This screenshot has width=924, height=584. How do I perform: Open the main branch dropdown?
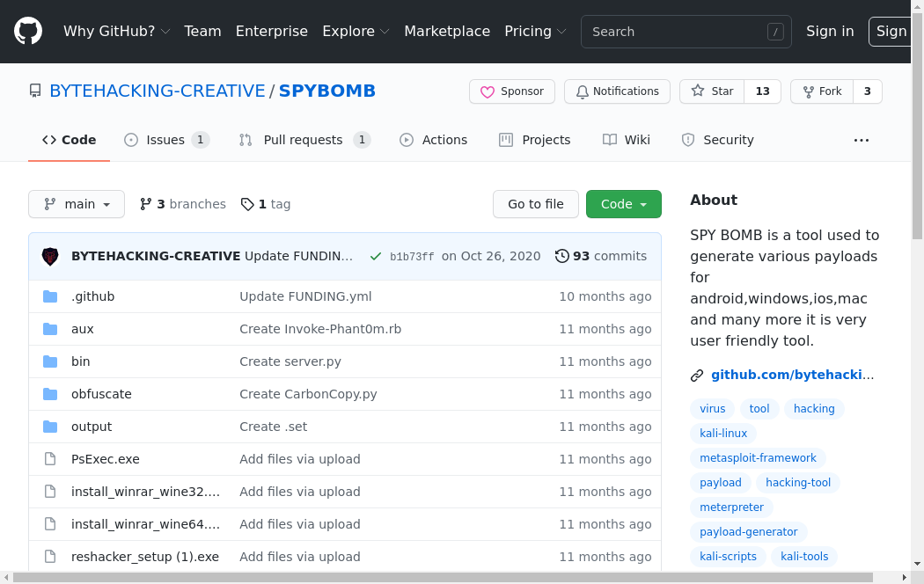click(x=77, y=204)
